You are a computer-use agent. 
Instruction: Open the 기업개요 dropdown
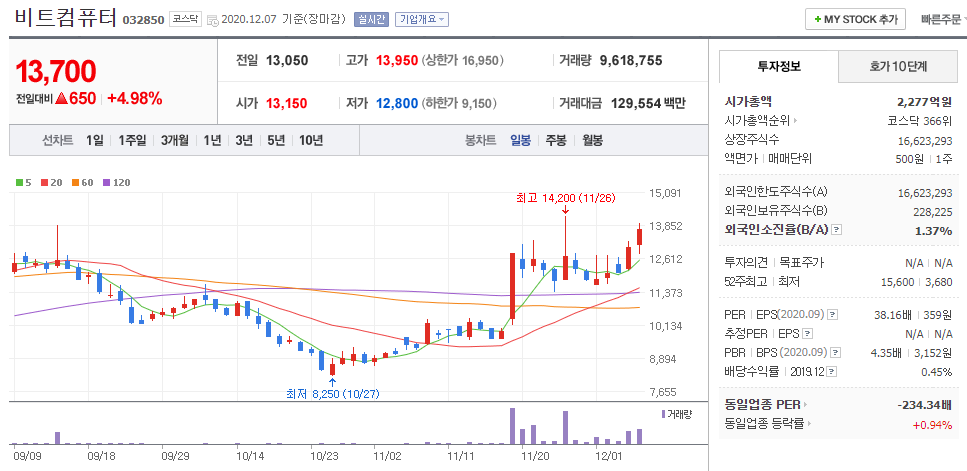[x=422, y=19]
